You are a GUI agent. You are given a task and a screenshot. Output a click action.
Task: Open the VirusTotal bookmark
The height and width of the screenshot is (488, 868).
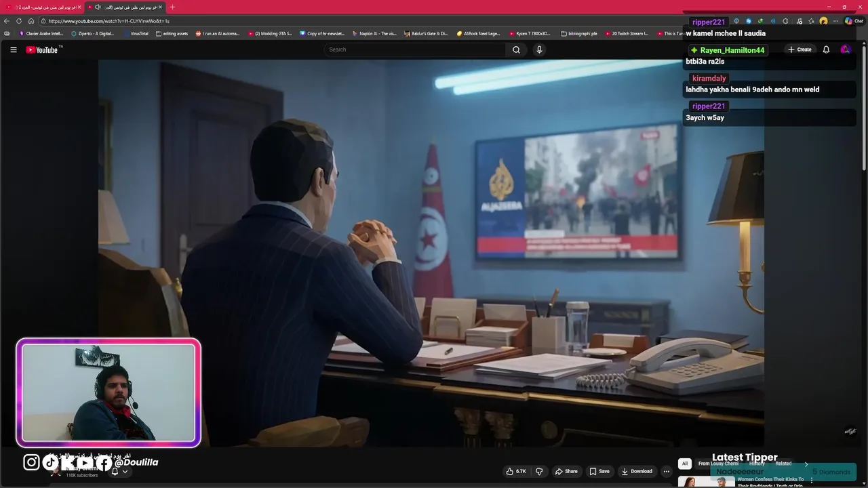pyautogui.click(x=136, y=33)
